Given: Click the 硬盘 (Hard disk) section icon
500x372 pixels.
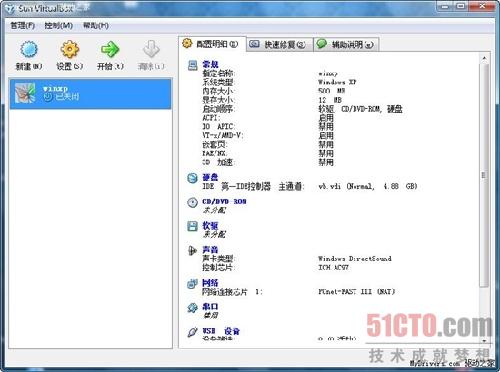Looking at the screenshot, I should pyautogui.click(x=192, y=178).
